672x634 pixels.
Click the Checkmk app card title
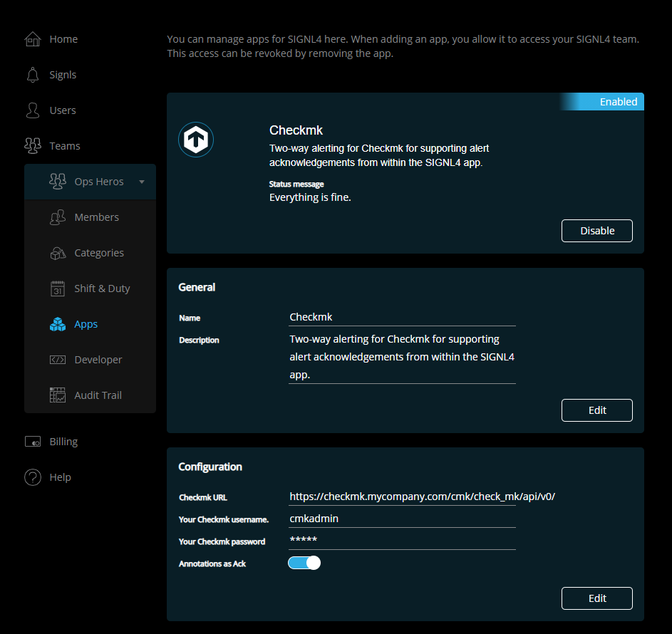(296, 130)
